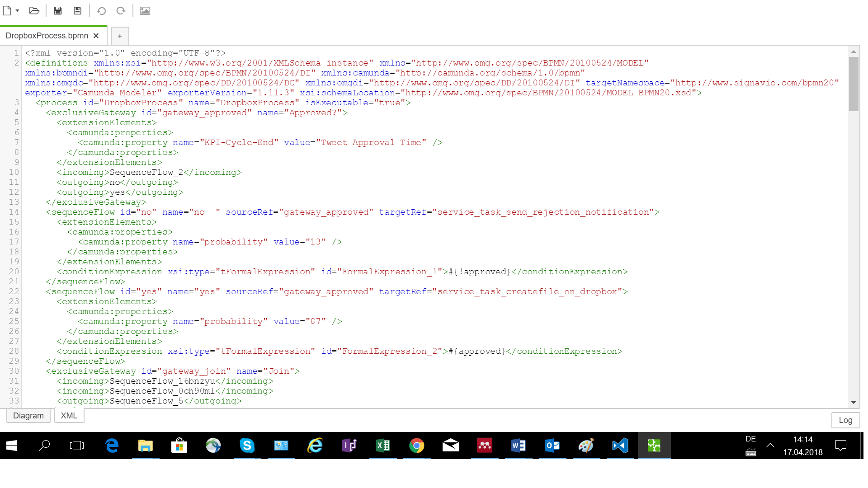Click the save as icon
This screenshot has height=488, width=868.
(77, 10)
